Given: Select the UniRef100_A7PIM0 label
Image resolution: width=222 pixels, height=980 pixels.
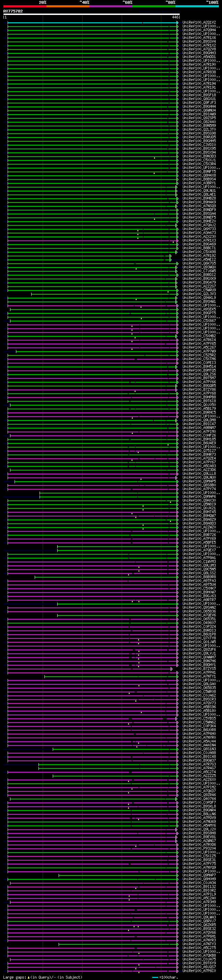Looking at the screenshot, I should (199, 432).
